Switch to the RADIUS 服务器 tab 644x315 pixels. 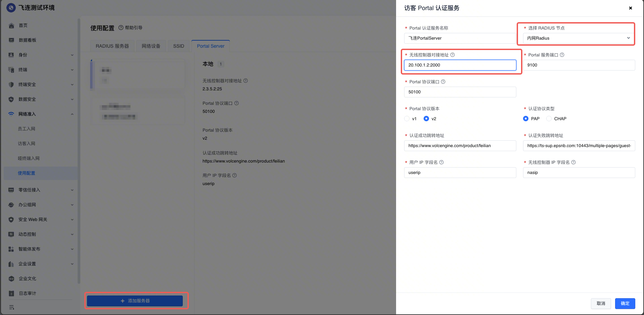[112, 46]
